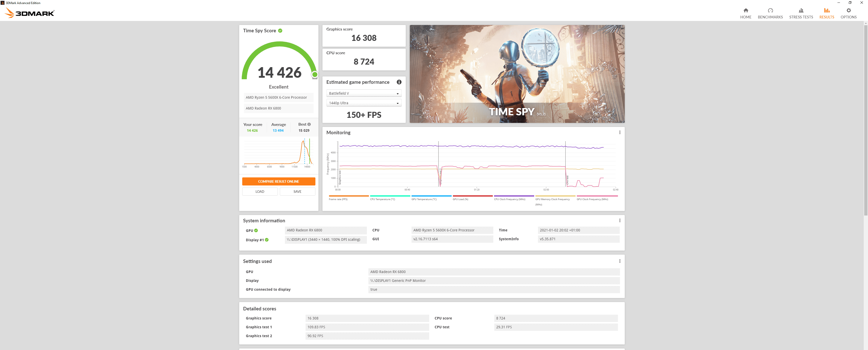
Task: Click the Generic PnP Monitor display value
Action: (494, 281)
